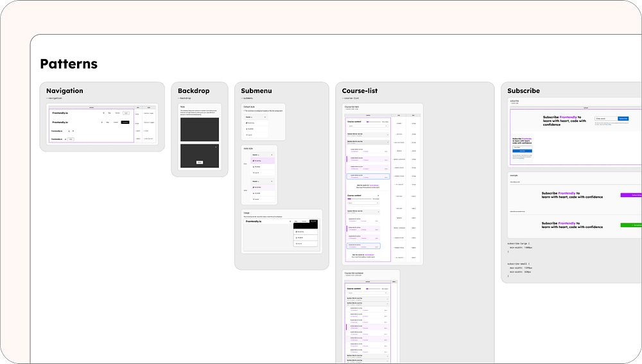The image size is (642, 364).
Task: Click the white button inside the lower backdrop
Action: click(x=200, y=162)
